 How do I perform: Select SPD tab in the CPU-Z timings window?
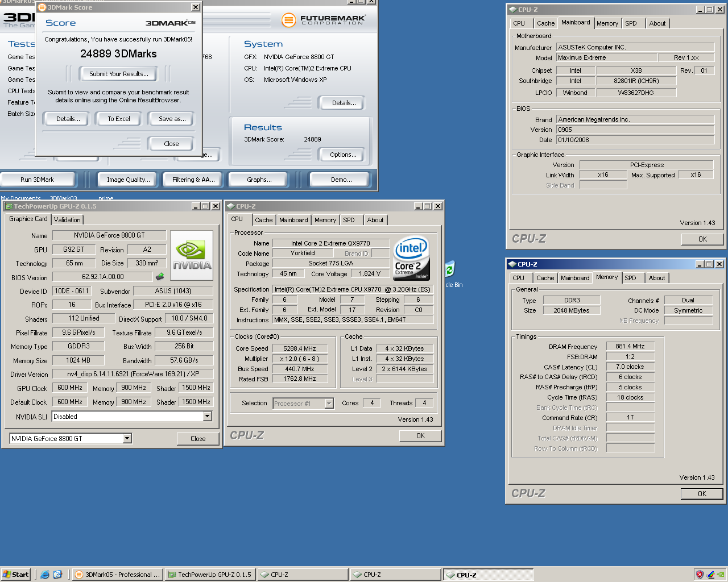coord(631,278)
